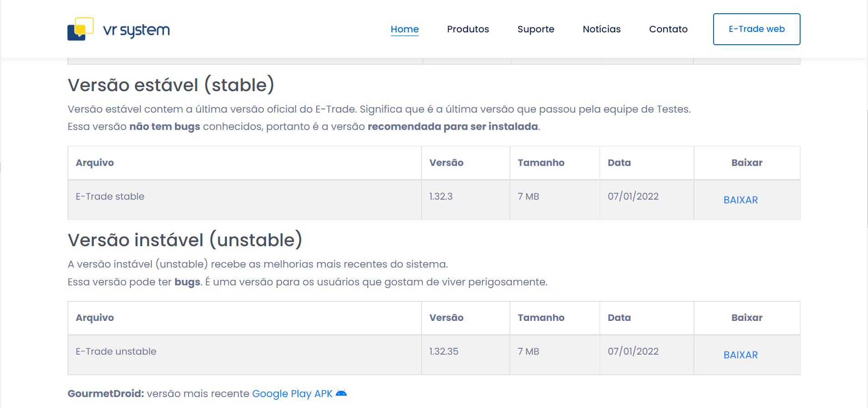Screen dimensions: 868x408
Task: Click the E-Trade unstable file name cell
Action: 116,351
